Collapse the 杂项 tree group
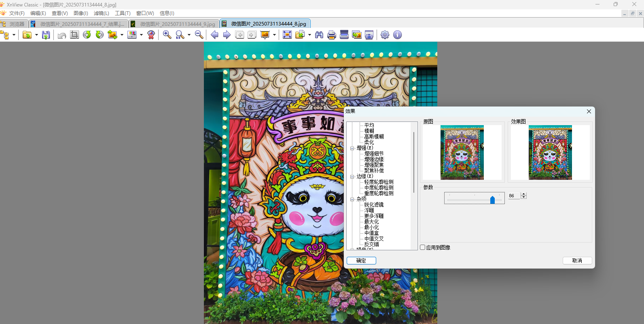 [x=352, y=199]
